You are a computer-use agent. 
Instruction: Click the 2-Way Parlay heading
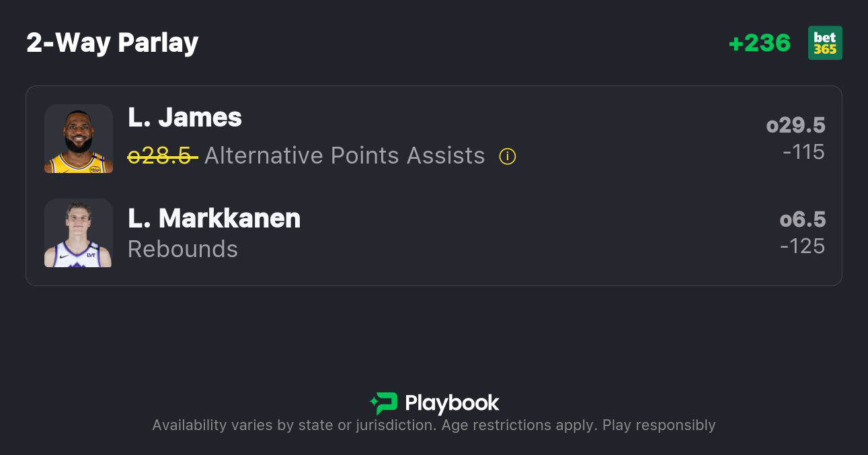point(112,43)
